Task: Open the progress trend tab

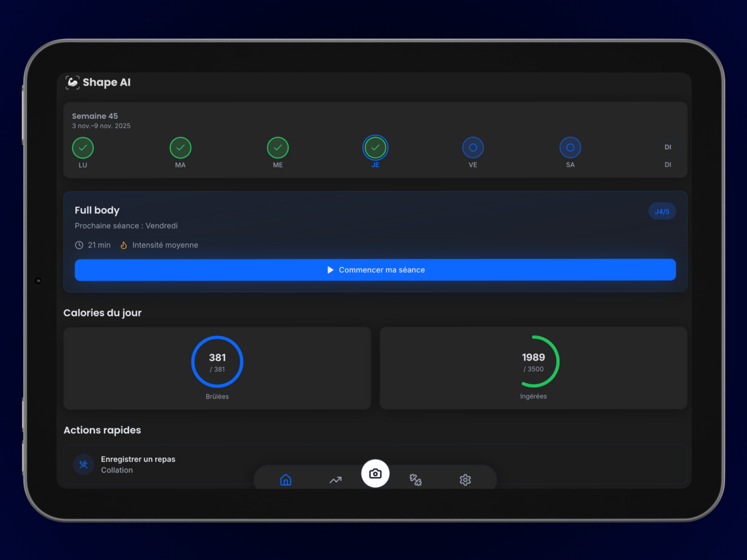Action: (335, 480)
